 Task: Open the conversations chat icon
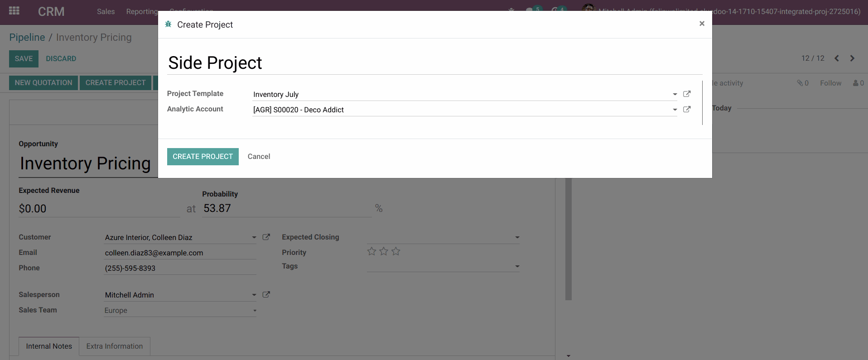(x=530, y=10)
